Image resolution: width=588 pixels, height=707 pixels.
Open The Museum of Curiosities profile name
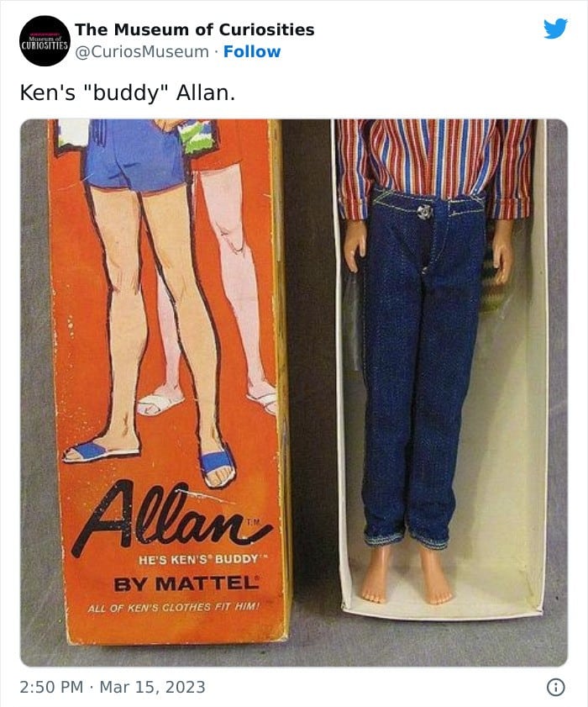195,29
